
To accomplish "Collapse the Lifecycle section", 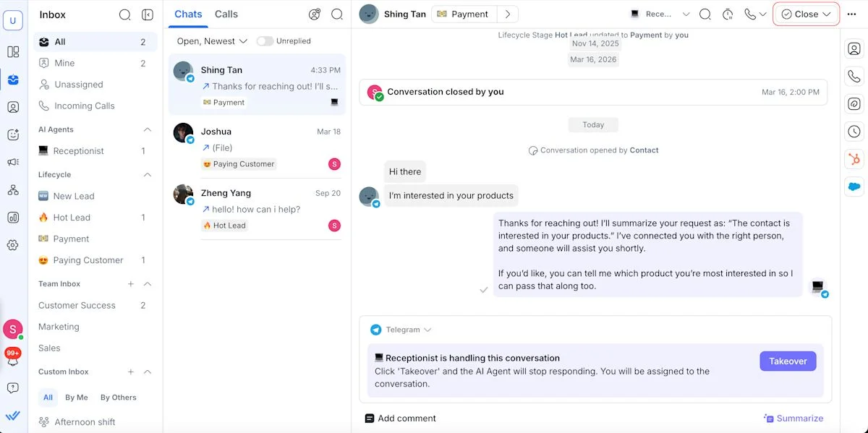I will (148, 175).
